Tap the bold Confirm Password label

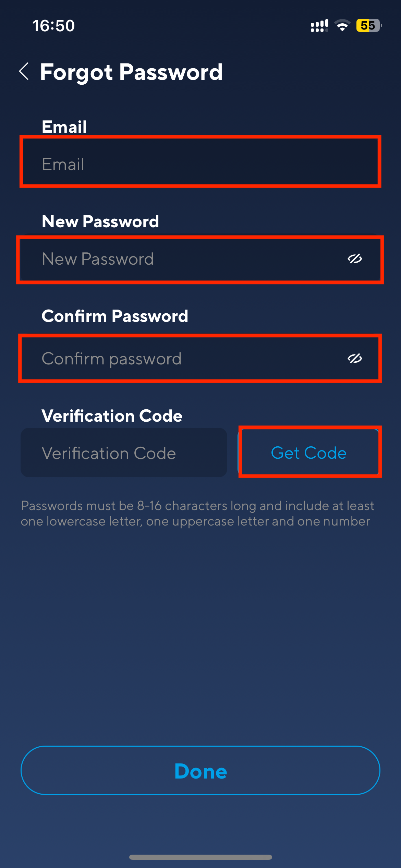[115, 316]
